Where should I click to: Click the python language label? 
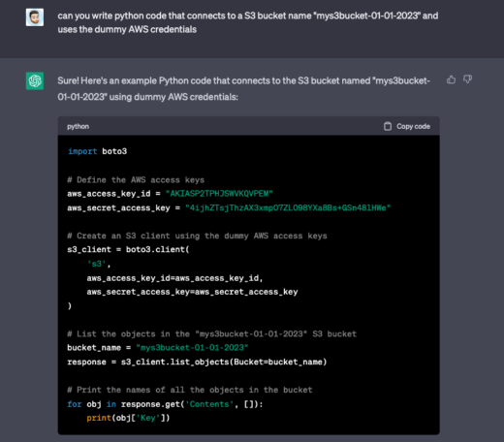78,126
